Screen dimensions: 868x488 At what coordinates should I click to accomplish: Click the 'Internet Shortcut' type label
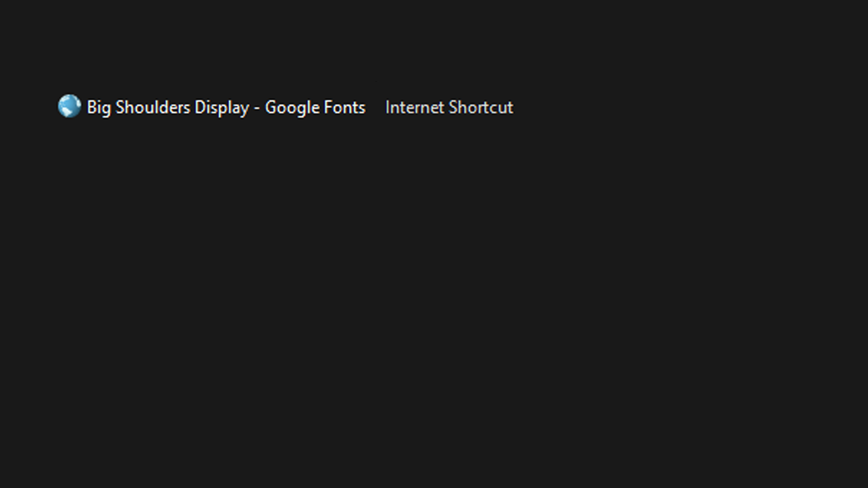[449, 107]
